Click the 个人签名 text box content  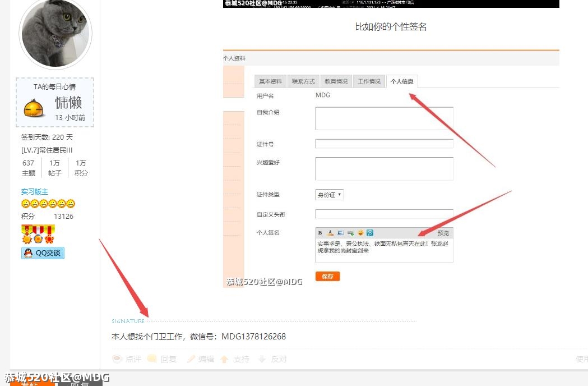pos(385,250)
